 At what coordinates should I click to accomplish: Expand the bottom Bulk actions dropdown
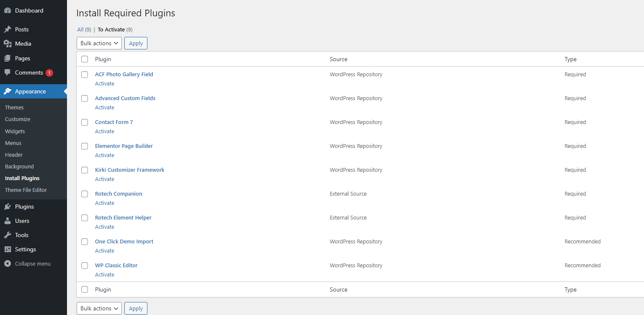(x=99, y=308)
